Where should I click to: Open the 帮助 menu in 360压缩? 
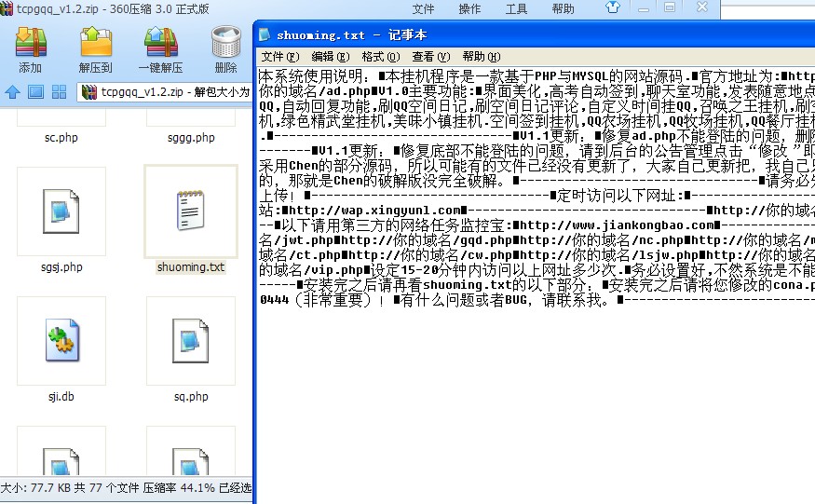pos(563,8)
